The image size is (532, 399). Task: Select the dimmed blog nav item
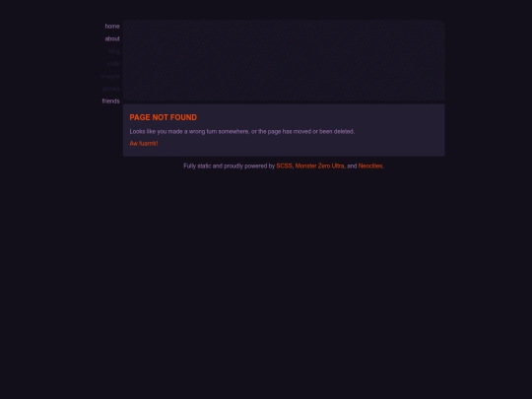[114, 51]
